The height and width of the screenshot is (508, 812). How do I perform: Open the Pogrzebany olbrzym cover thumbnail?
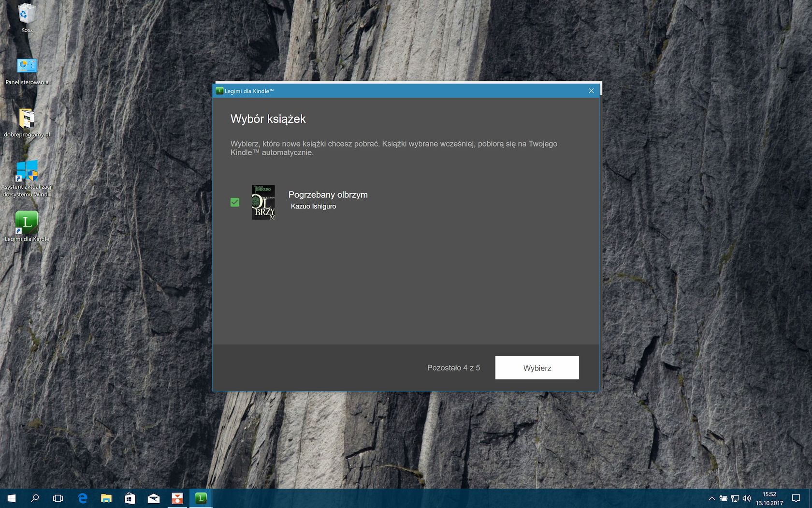coord(263,202)
